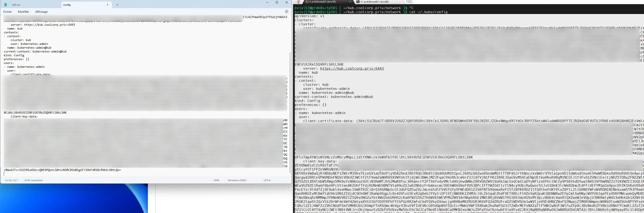Viewport: 644px width, 213px height.
Task: Open the Modifier menu
Action: point(24,12)
